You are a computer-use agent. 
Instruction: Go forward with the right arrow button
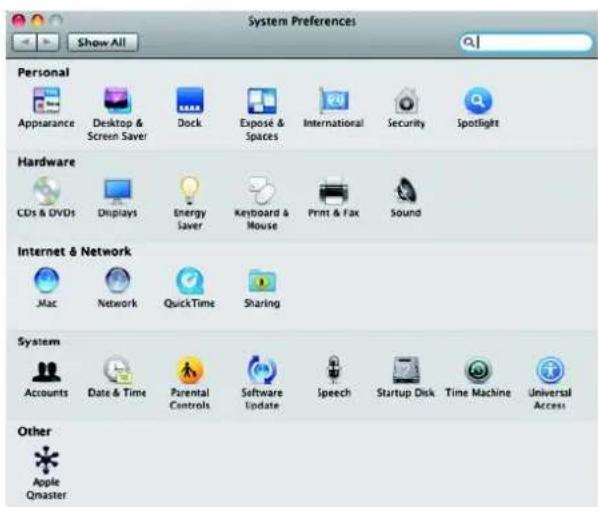point(48,42)
